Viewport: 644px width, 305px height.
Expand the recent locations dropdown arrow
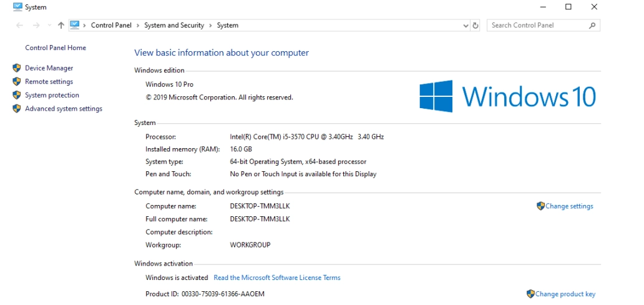tap(49, 26)
